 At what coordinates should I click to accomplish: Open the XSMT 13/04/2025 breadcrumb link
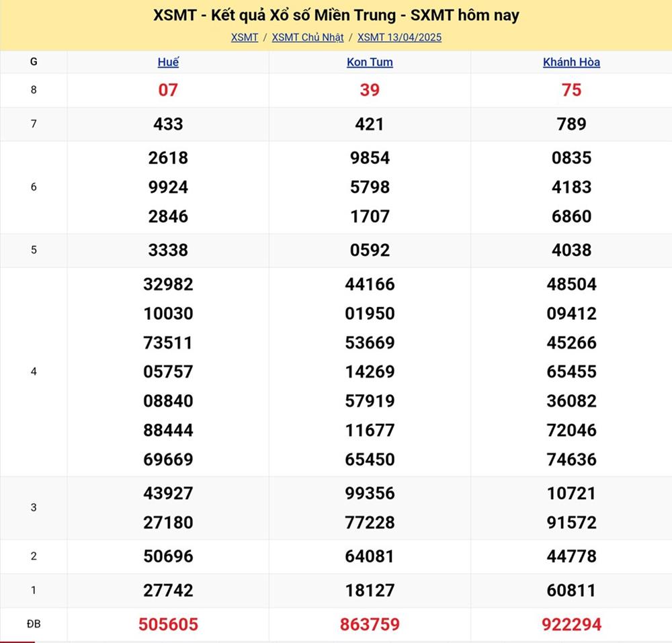(399, 38)
